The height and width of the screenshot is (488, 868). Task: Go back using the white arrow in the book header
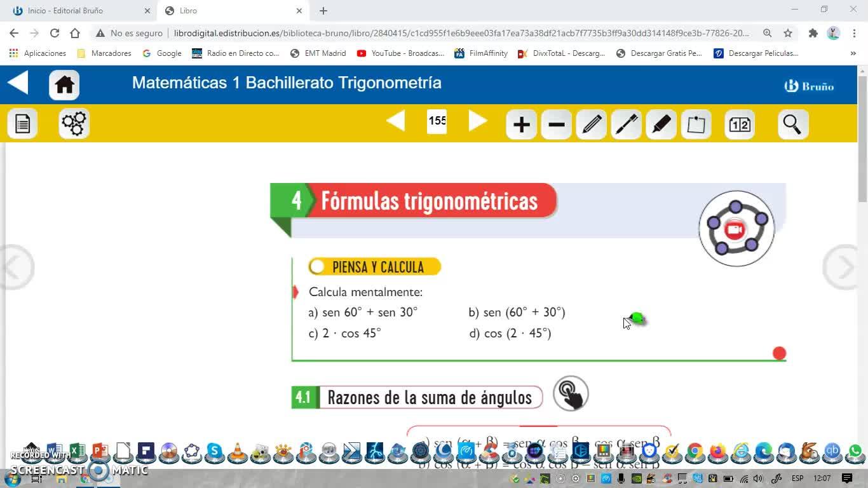(x=18, y=83)
